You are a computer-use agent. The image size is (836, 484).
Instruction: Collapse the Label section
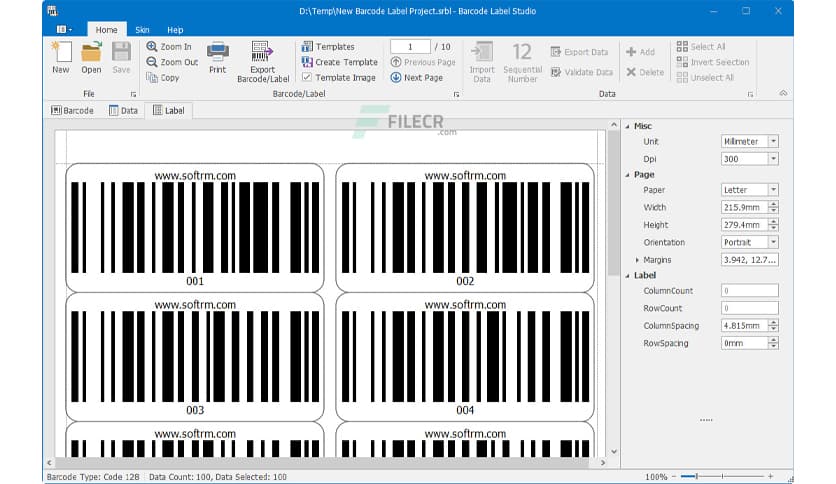pos(628,276)
